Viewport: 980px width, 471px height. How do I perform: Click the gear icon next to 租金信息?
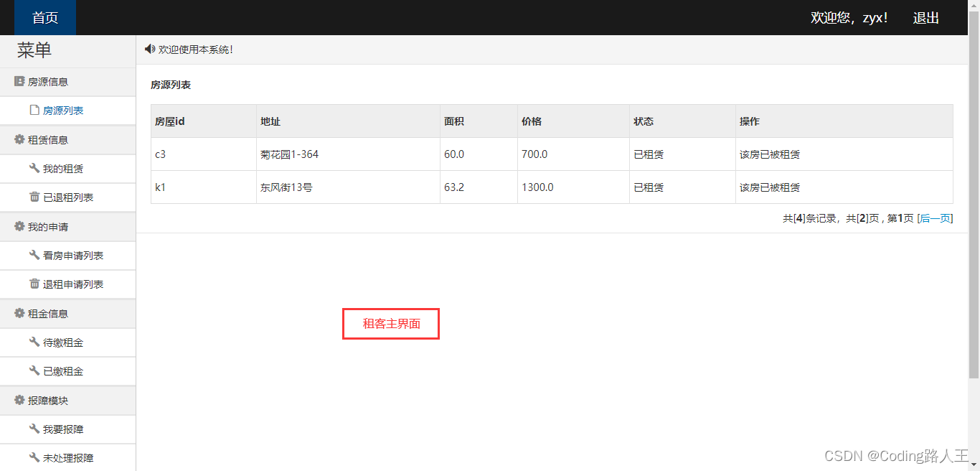point(19,313)
